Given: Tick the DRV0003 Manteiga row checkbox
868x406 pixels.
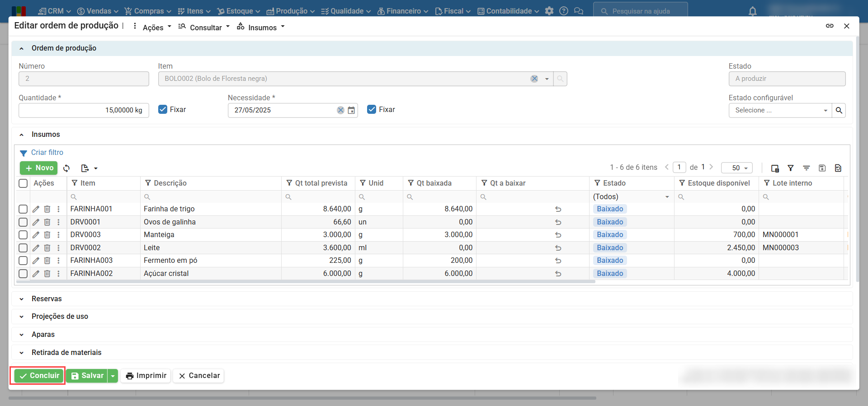Looking at the screenshot, I should click(x=23, y=235).
